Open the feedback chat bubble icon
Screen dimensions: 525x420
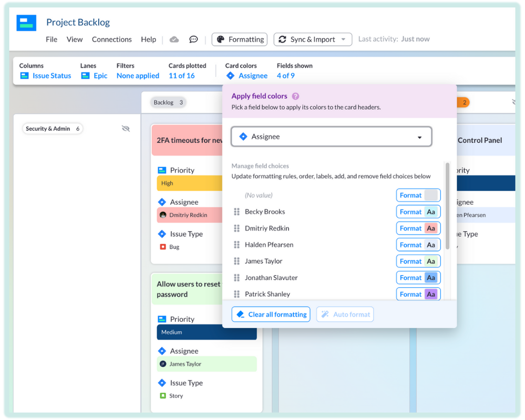[193, 39]
